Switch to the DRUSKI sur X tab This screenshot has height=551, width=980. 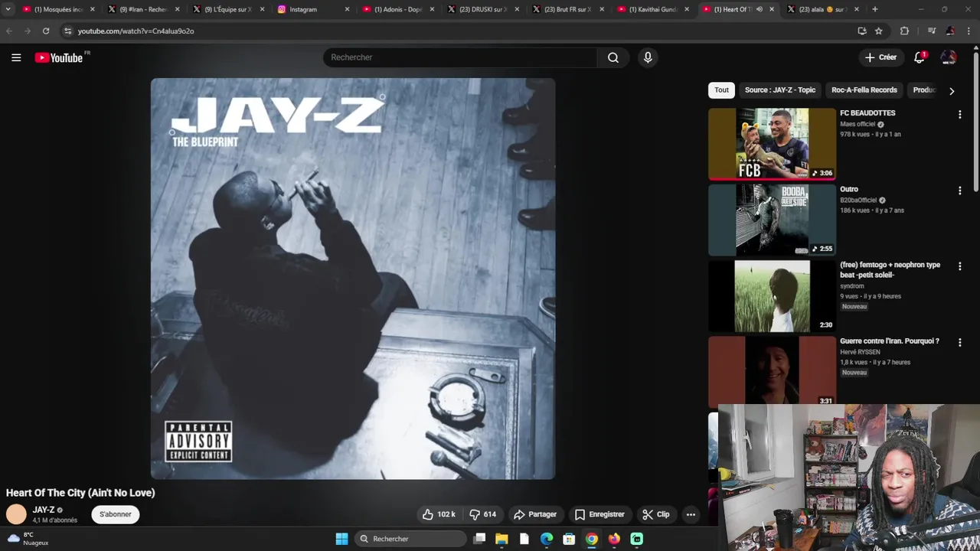(482, 9)
